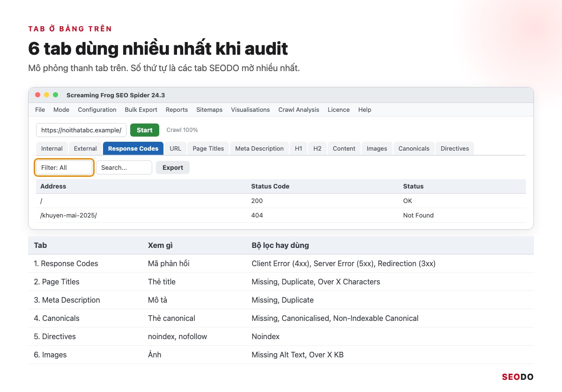Open the Visualisations menu
This screenshot has width=562, height=392.
pos(250,110)
